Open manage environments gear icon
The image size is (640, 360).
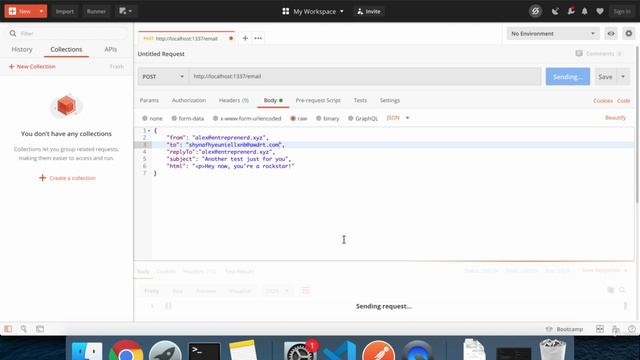(x=629, y=33)
